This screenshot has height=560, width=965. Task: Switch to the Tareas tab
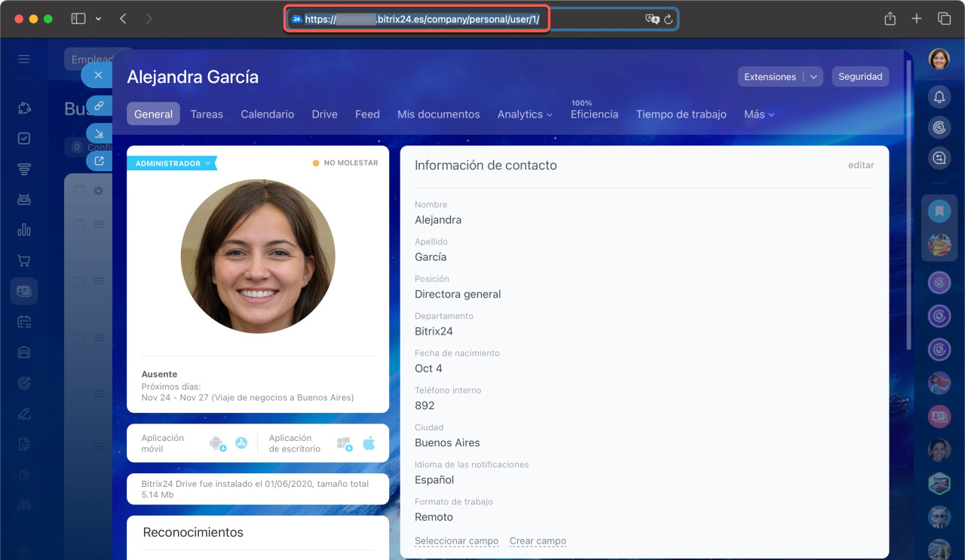click(207, 115)
